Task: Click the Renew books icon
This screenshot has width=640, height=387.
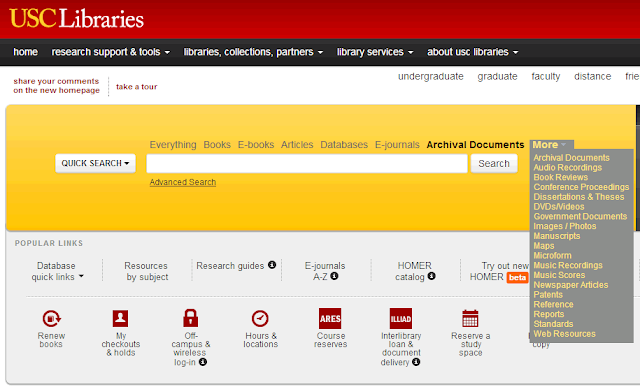Action: coord(51,318)
